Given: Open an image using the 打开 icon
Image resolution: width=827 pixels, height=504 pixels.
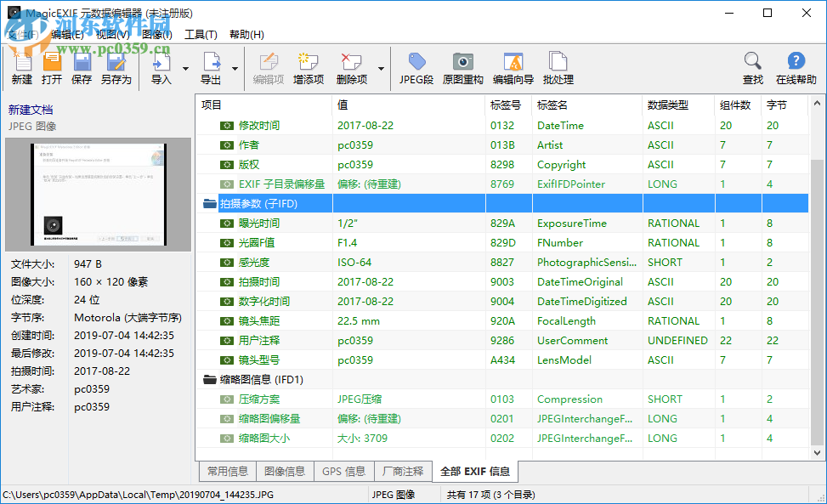Looking at the screenshot, I should point(51,68).
